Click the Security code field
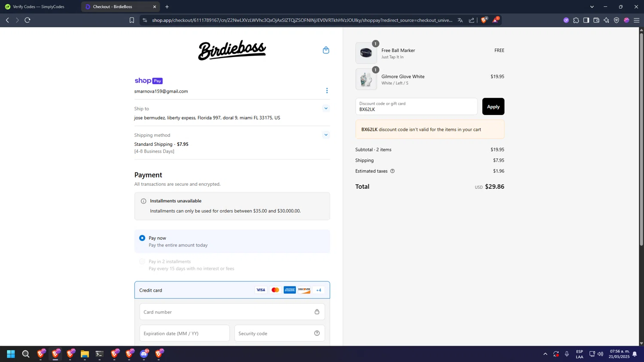Viewport: 644px width, 362px height. (x=279, y=333)
